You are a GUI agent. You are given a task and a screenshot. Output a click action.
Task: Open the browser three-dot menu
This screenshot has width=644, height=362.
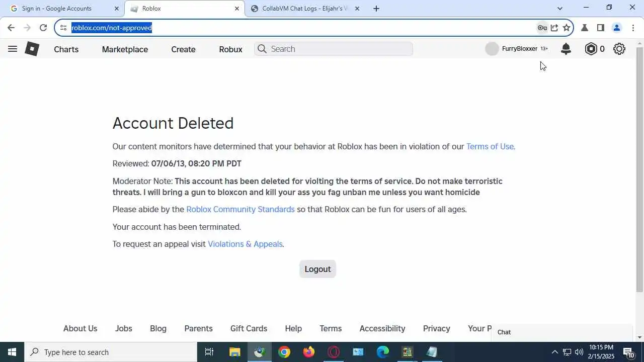click(633, 28)
